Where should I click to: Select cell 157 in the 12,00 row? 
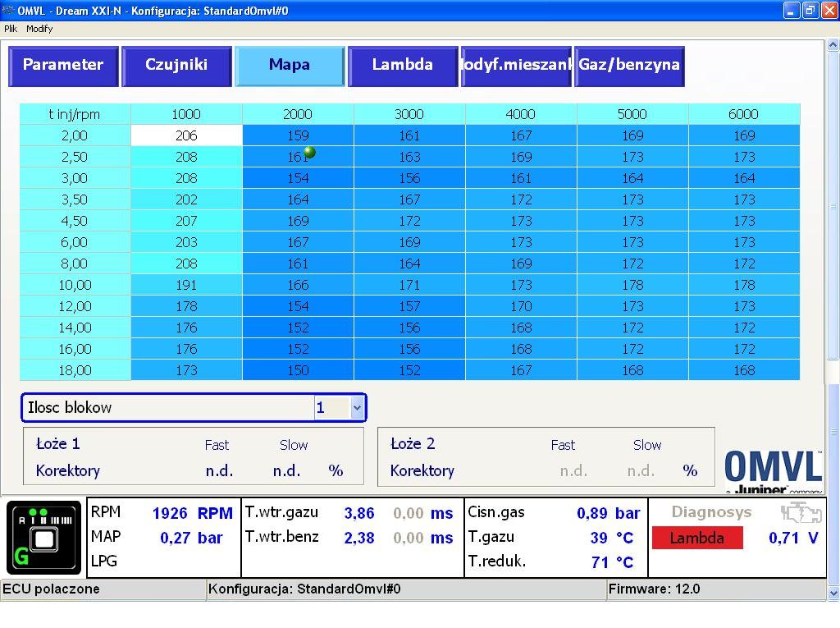point(409,306)
